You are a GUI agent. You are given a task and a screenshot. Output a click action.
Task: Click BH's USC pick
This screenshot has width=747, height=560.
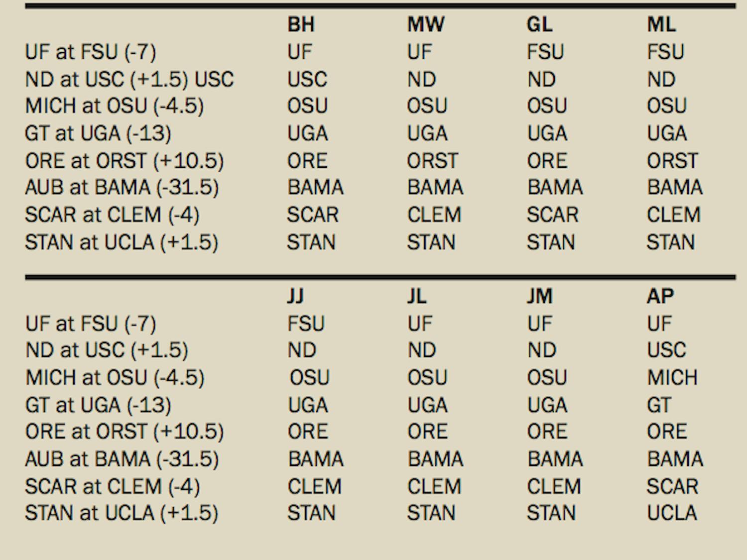[307, 79]
